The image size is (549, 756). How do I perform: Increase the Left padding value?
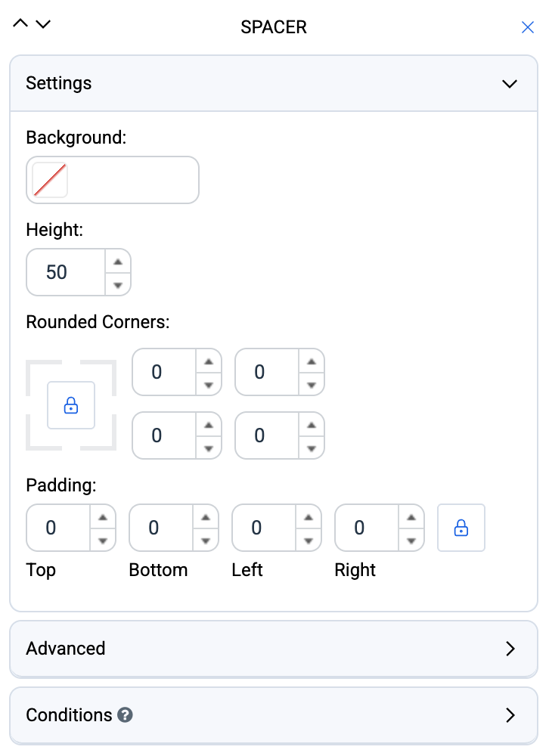coord(309,517)
